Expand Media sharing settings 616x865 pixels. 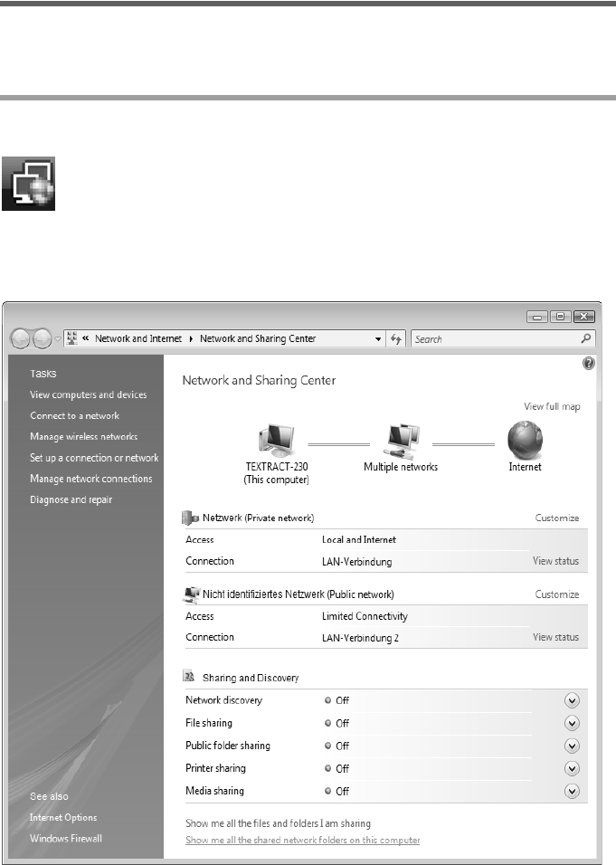[572, 791]
